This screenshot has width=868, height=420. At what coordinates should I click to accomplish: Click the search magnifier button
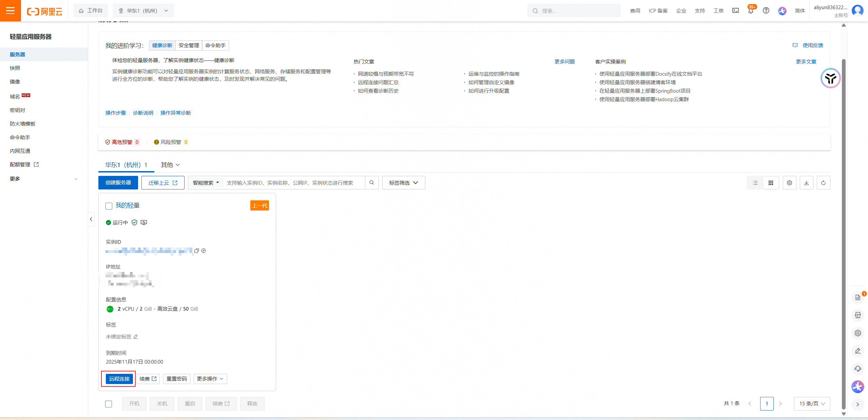tap(372, 183)
